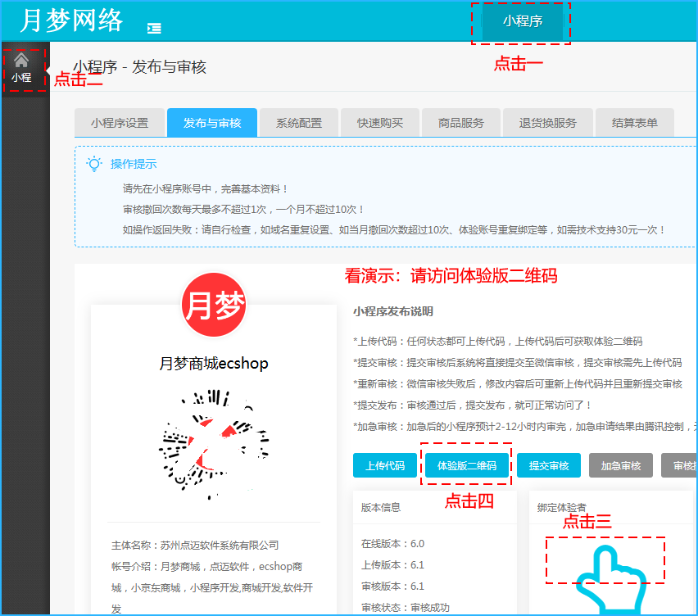Select the 发布与审核 tab
This screenshot has width=698, height=616.
click(212, 123)
